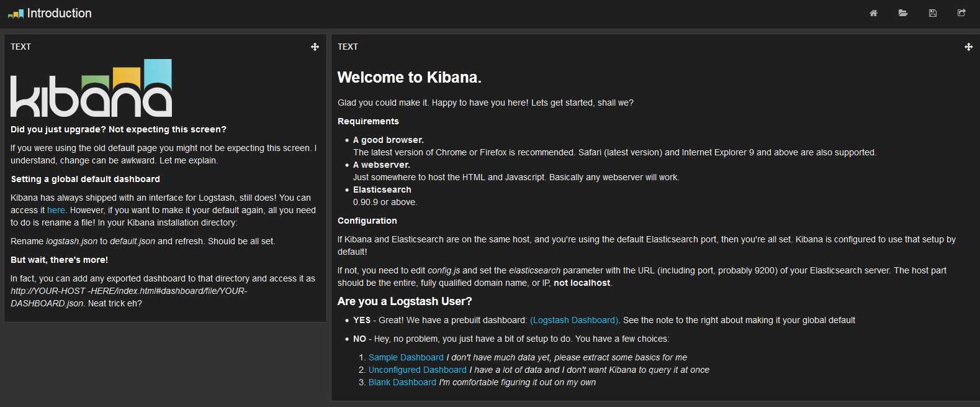Click the right panel 'TEXT' label
Screen dimensions: 980x407
[348, 47]
